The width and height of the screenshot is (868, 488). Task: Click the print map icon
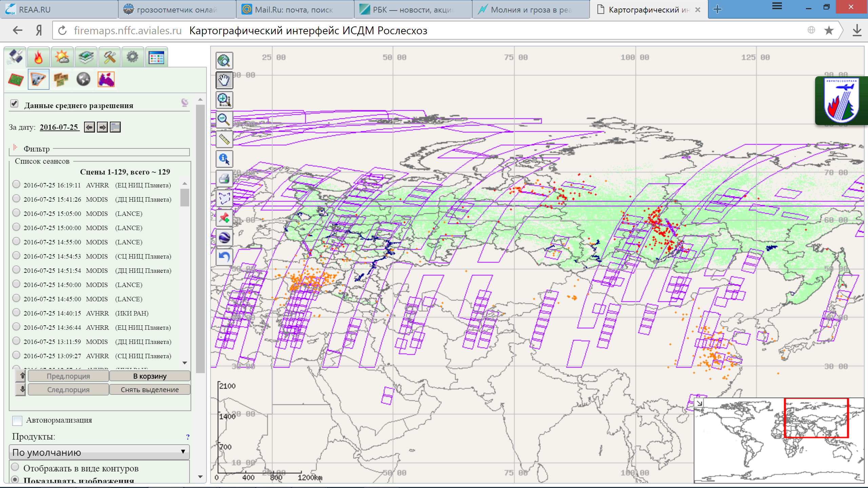[x=224, y=179]
